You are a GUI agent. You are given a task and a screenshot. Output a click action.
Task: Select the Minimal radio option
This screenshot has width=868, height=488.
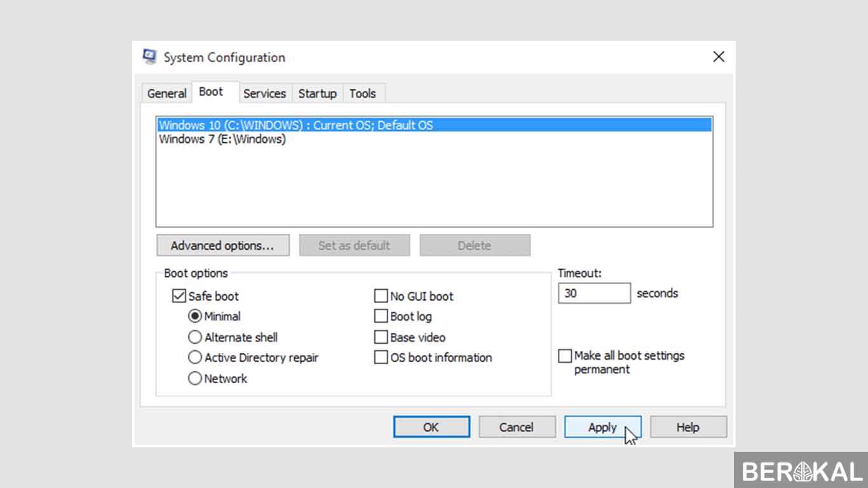click(x=195, y=316)
